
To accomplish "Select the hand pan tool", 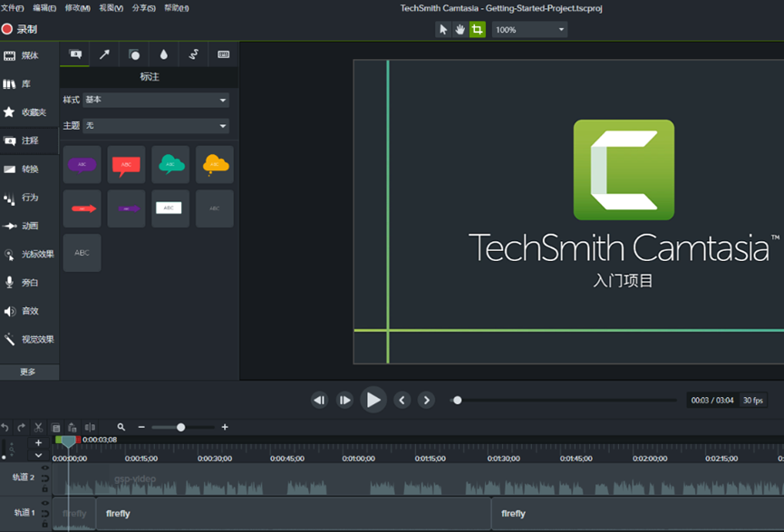I will (x=460, y=30).
